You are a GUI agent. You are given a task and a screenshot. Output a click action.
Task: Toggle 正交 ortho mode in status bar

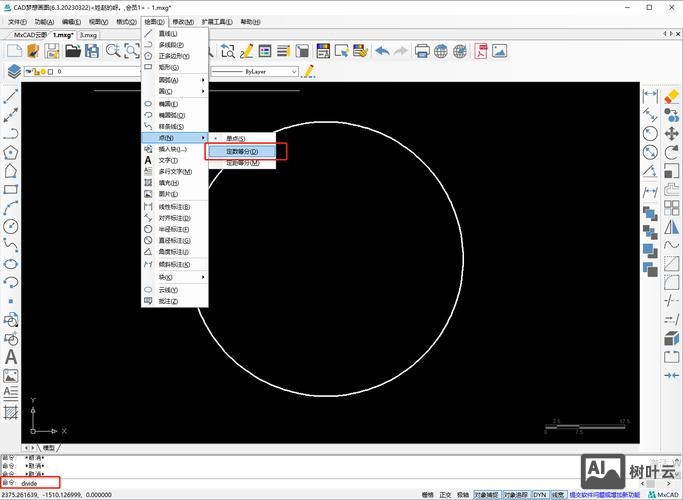[x=444, y=494]
